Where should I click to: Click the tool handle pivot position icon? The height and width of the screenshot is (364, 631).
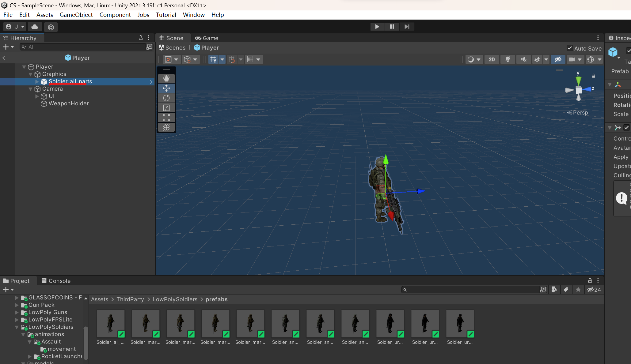(x=168, y=59)
